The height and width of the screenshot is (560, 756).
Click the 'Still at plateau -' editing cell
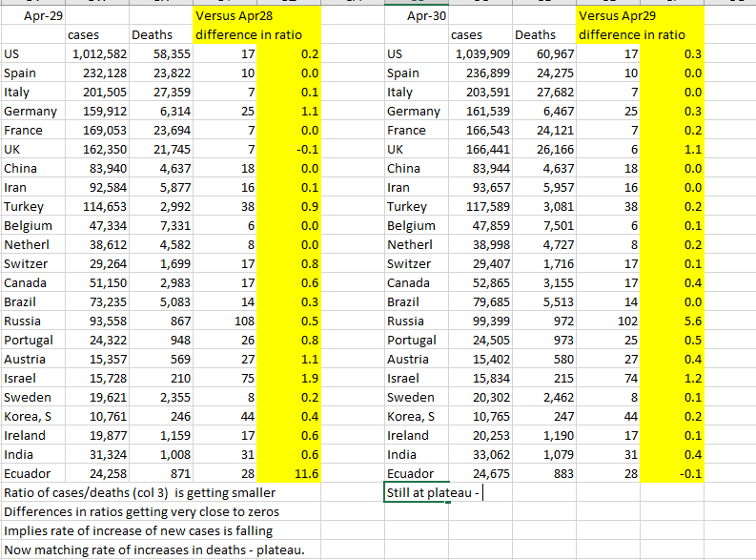(417, 492)
